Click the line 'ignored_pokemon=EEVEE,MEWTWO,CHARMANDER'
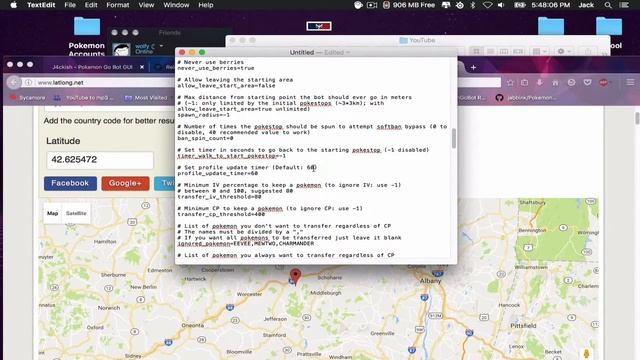 [246, 244]
